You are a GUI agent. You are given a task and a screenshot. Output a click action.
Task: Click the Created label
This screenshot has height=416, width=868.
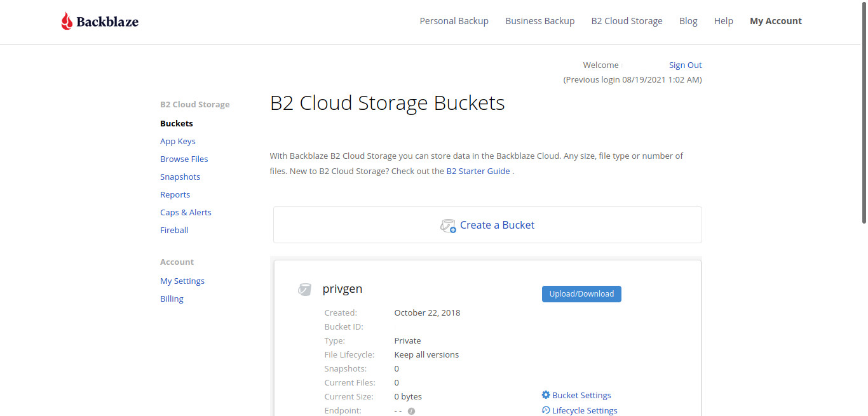pyautogui.click(x=341, y=312)
